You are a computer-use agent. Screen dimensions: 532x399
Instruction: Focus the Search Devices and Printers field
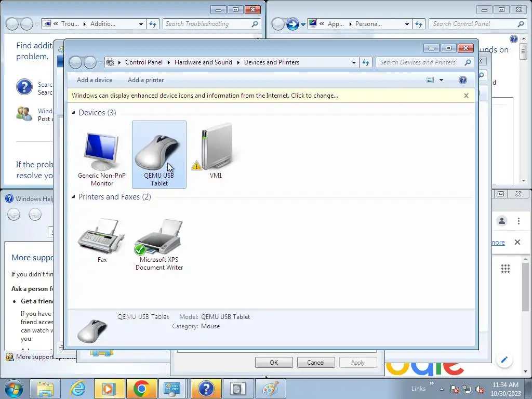(420, 62)
